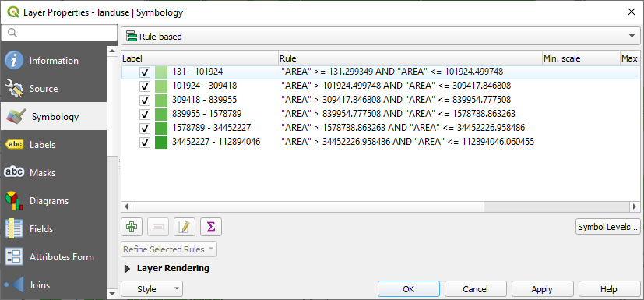Viewport: 644px width, 300px height.
Task: Select the label text 34452227 - 112894046
Action: point(216,142)
